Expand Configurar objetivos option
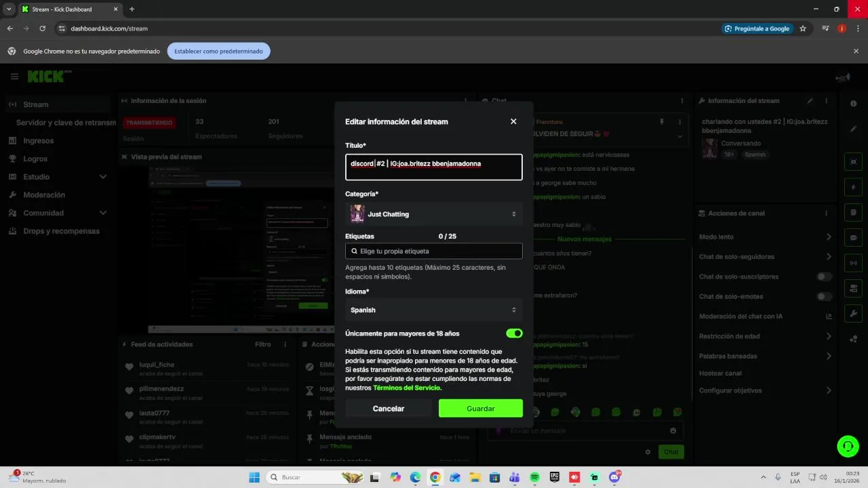 coord(766,390)
